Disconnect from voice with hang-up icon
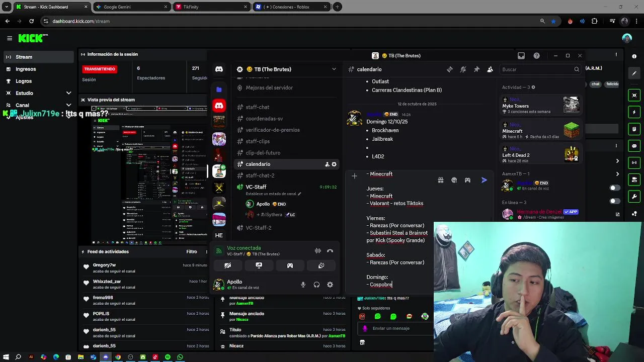 point(330,251)
